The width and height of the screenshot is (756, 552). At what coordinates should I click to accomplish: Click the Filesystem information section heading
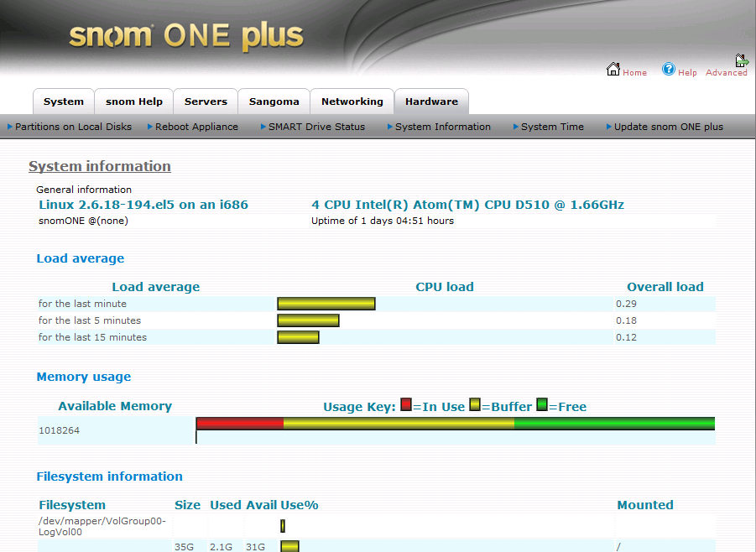(x=109, y=476)
